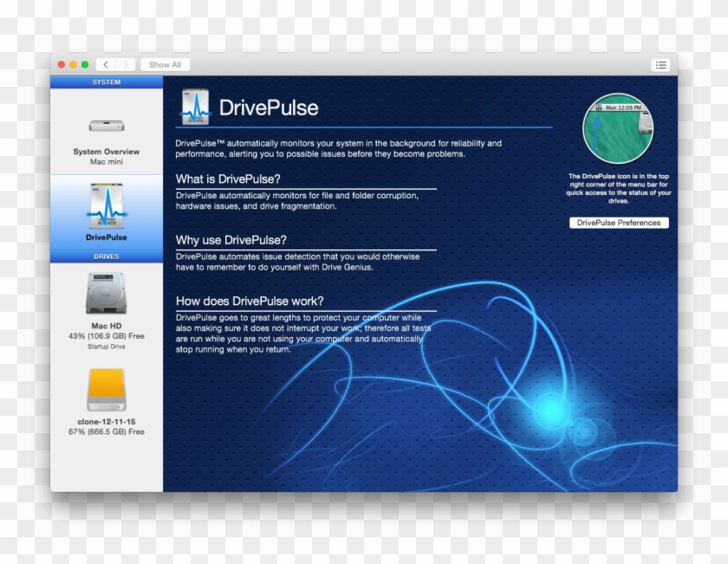Click the menu bar icon hint caption

coord(619,189)
